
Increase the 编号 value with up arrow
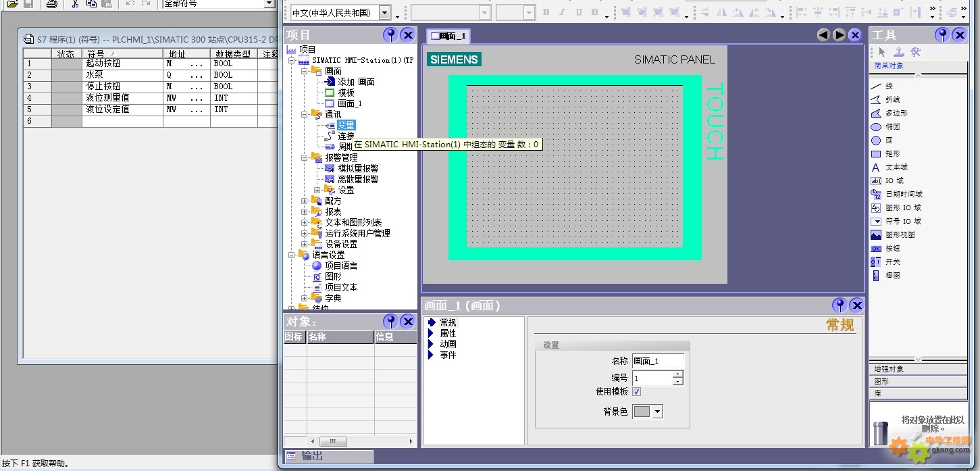coord(678,375)
